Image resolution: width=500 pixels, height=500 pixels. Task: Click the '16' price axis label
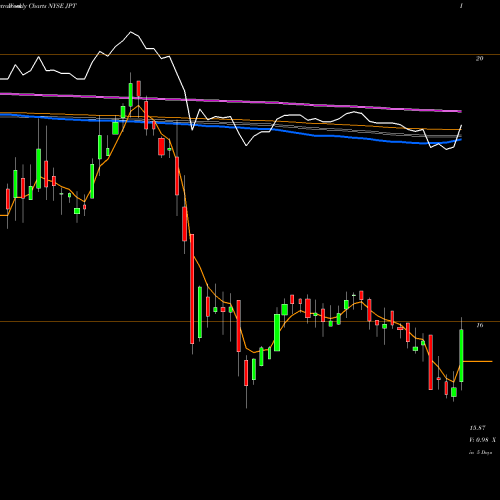tap(479, 325)
